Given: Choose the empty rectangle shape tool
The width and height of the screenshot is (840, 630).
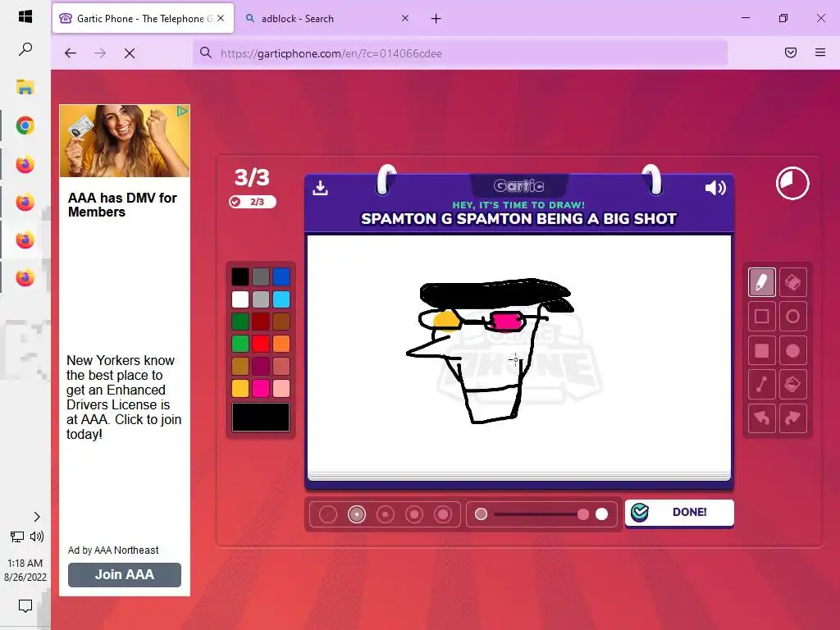Looking at the screenshot, I should [761, 316].
